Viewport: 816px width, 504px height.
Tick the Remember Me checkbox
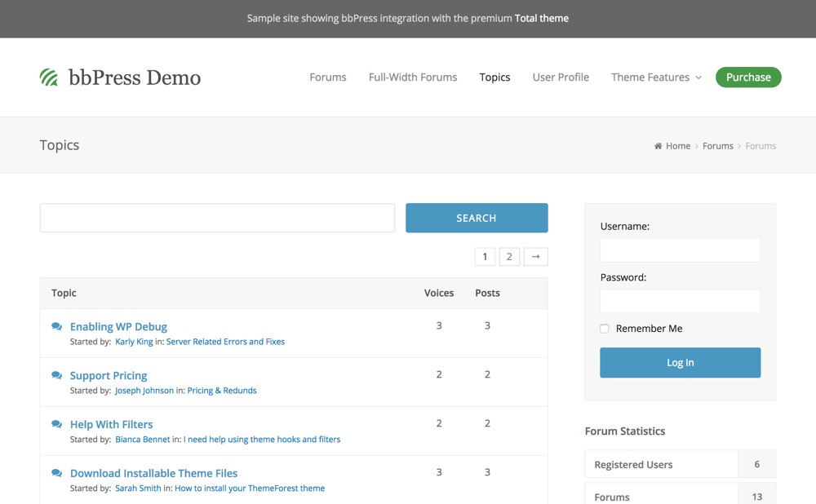coord(604,329)
